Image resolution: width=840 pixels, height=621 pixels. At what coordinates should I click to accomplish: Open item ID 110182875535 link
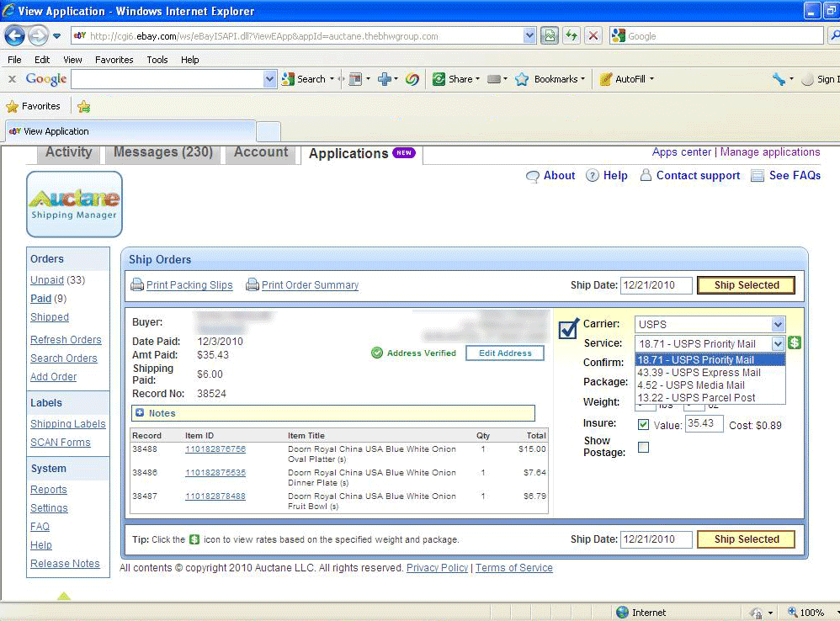tap(215, 473)
